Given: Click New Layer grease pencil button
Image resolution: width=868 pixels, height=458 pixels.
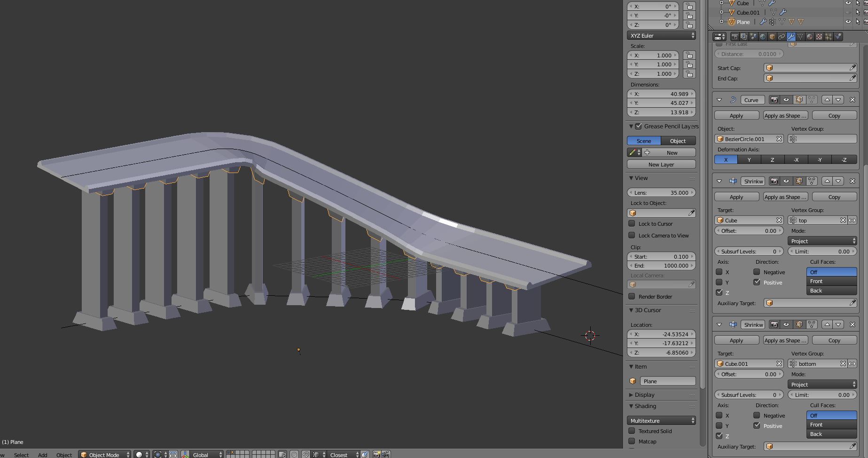Looking at the screenshot, I should (x=661, y=164).
